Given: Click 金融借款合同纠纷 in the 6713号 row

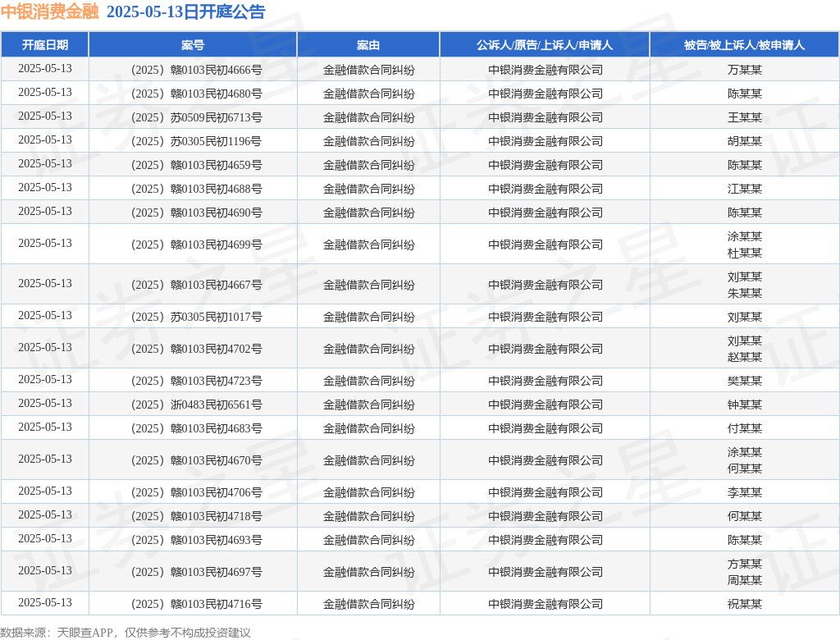Looking at the screenshot, I should pyautogui.click(x=368, y=117).
